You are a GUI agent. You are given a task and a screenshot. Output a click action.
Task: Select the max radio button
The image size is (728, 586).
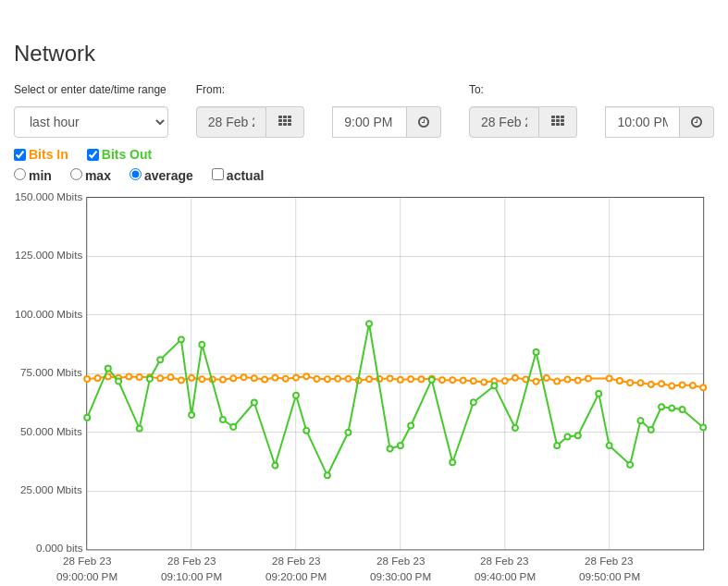(x=76, y=175)
